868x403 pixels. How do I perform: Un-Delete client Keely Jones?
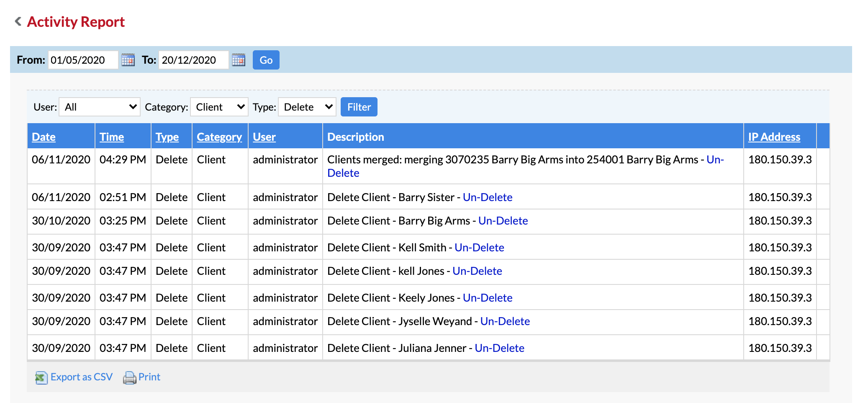488,298
